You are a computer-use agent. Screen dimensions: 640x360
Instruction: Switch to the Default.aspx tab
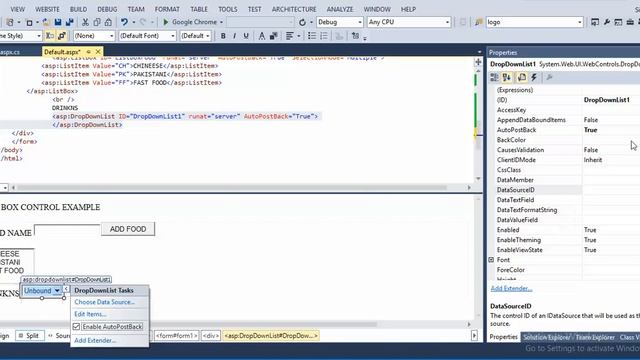pyautogui.click(x=62, y=52)
